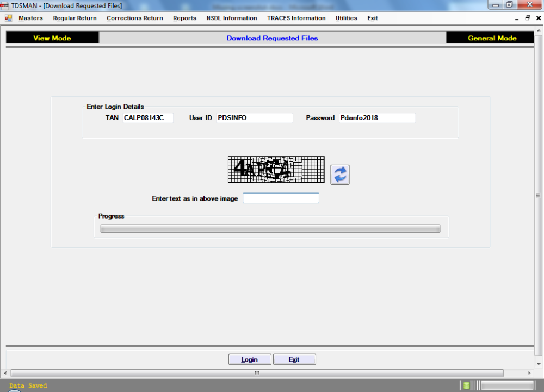This screenshot has height=392, width=544.
Task: Refresh the captcha image
Action: pyautogui.click(x=339, y=175)
